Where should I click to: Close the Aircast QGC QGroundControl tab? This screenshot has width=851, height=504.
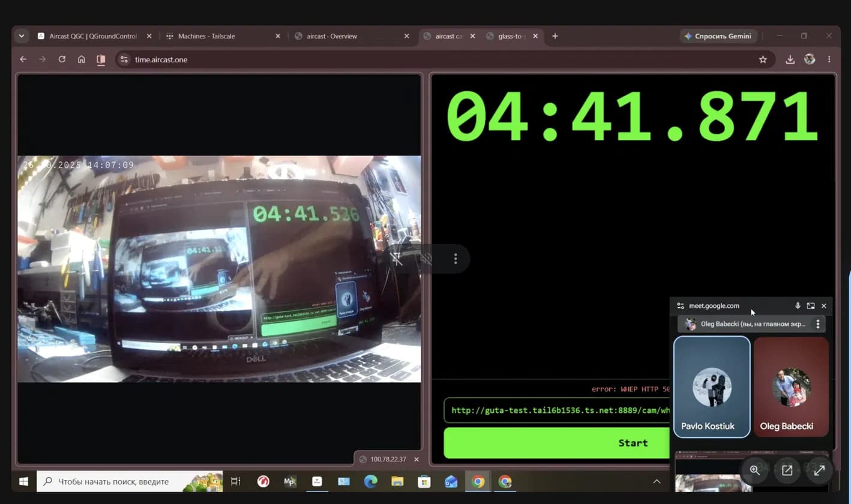(x=149, y=36)
